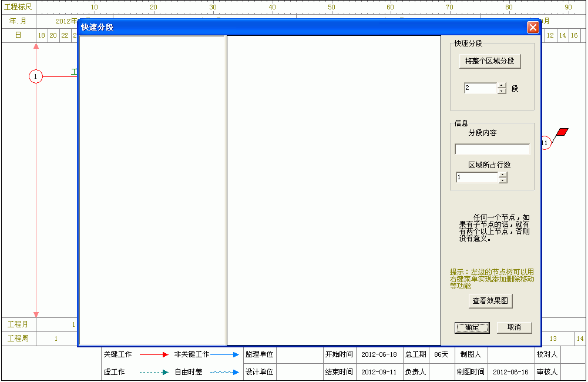Select day 20 in the date row
Screen dimensions: 588x382
(53, 35)
